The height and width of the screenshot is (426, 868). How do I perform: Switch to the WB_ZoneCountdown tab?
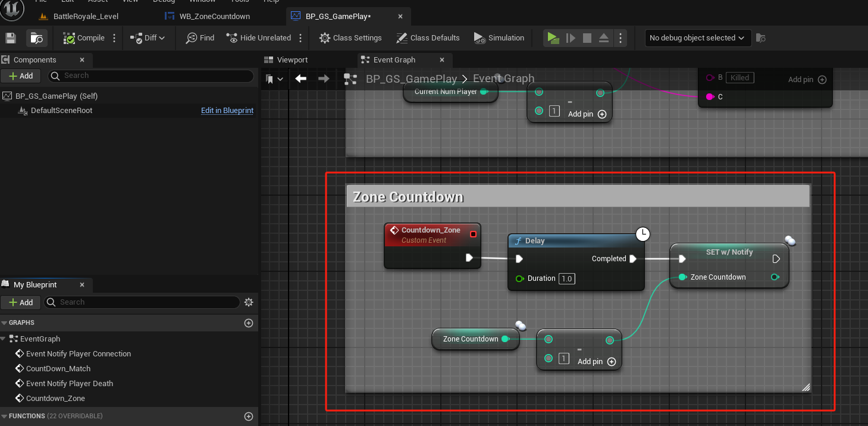[x=214, y=16]
